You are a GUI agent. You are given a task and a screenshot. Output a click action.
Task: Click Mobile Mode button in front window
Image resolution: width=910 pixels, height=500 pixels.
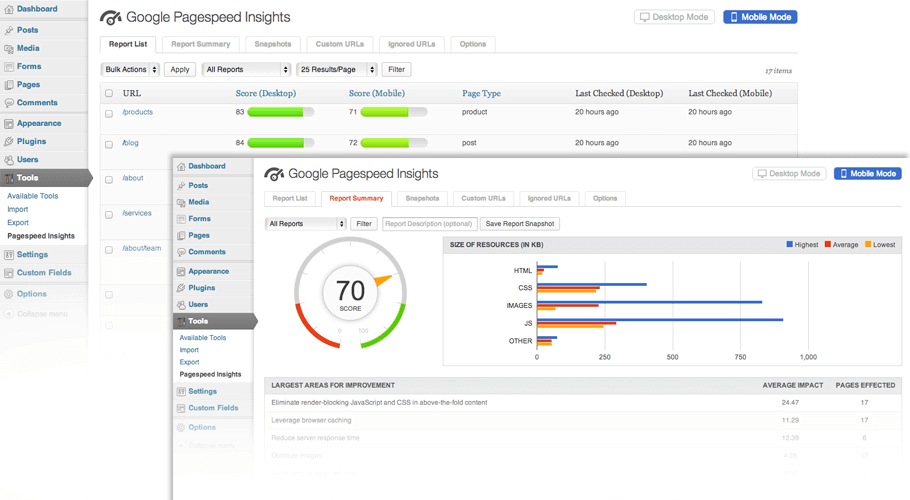click(868, 173)
